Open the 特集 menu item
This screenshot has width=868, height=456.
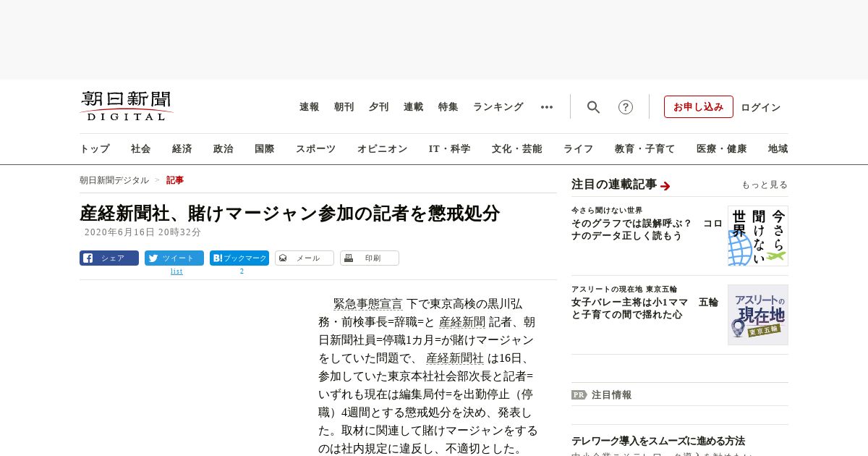[x=448, y=107]
